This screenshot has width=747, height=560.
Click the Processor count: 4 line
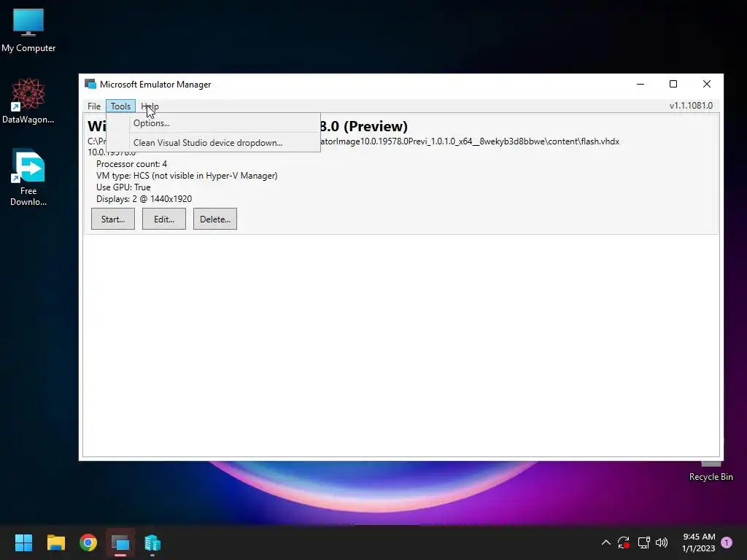pyautogui.click(x=131, y=164)
